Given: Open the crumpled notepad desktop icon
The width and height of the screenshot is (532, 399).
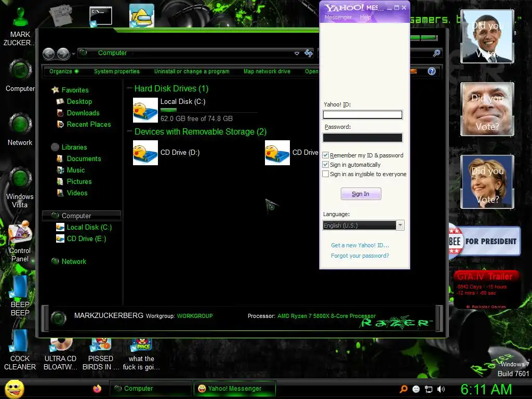Looking at the screenshot, I should coord(61,15).
